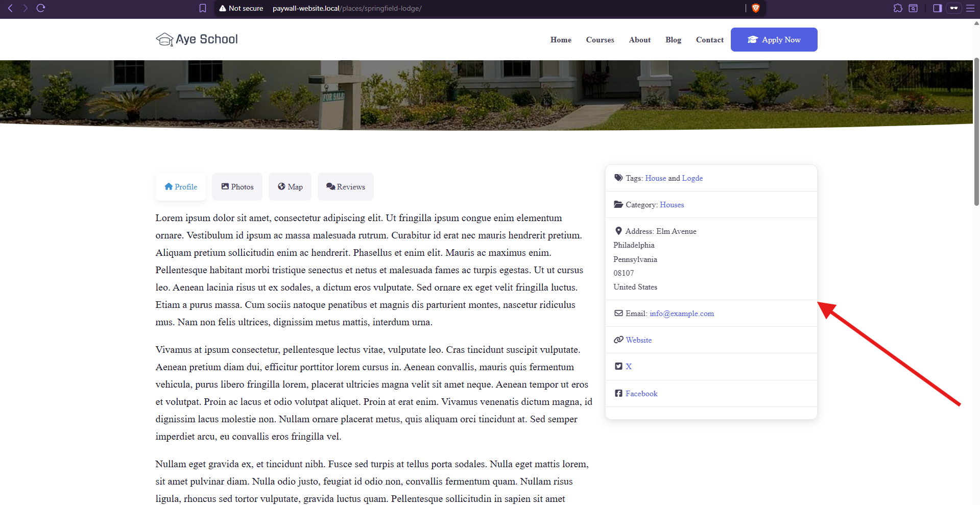
Task: Click the Facebook square icon
Action: coord(618,393)
